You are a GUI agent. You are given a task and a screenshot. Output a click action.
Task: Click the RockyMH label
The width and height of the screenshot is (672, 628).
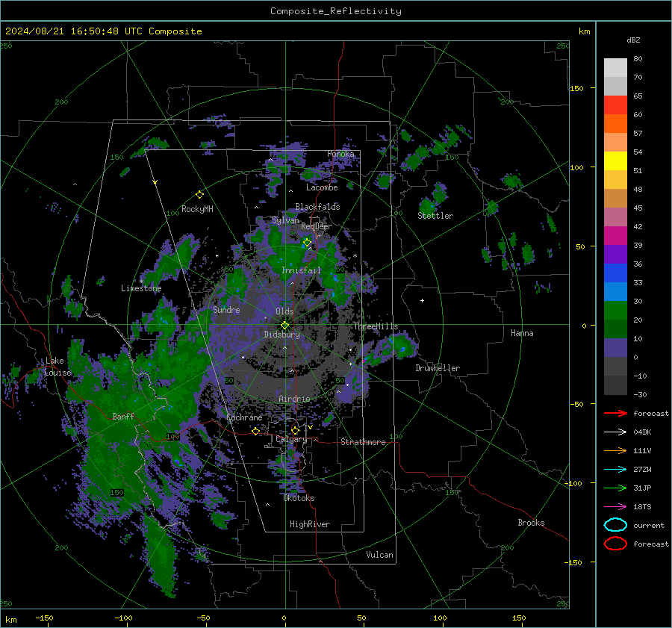tap(197, 209)
